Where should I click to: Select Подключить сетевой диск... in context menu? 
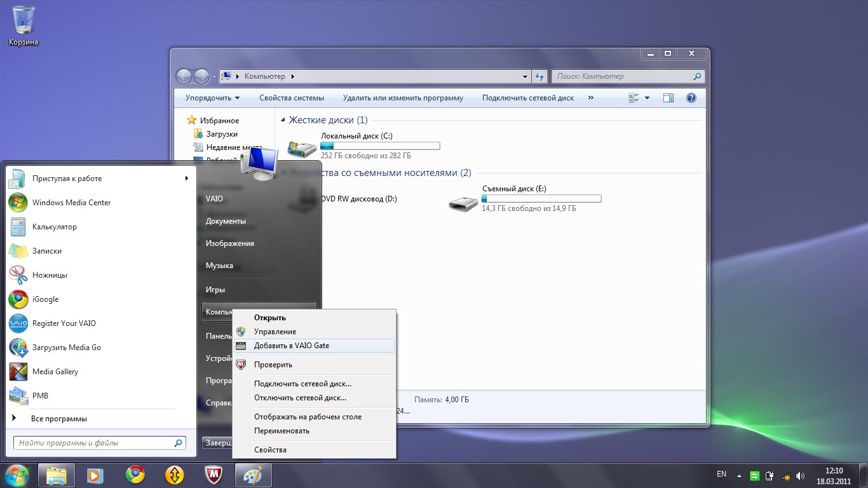pyautogui.click(x=314, y=384)
